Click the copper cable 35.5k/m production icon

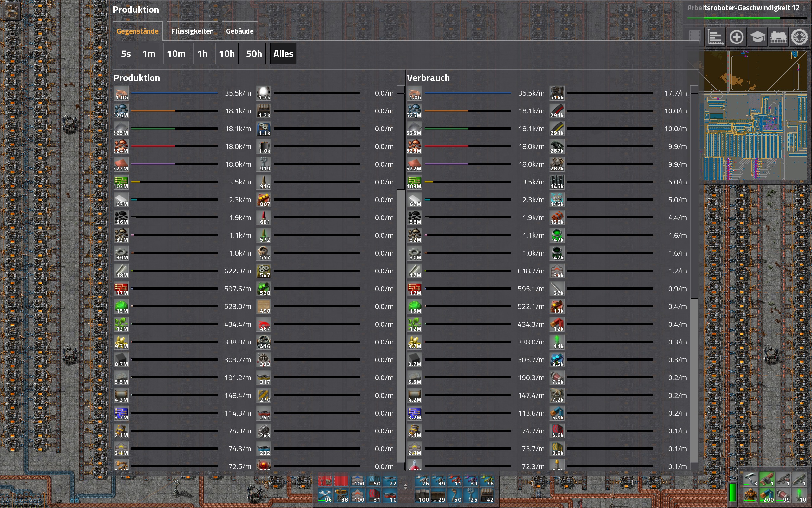tap(121, 93)
